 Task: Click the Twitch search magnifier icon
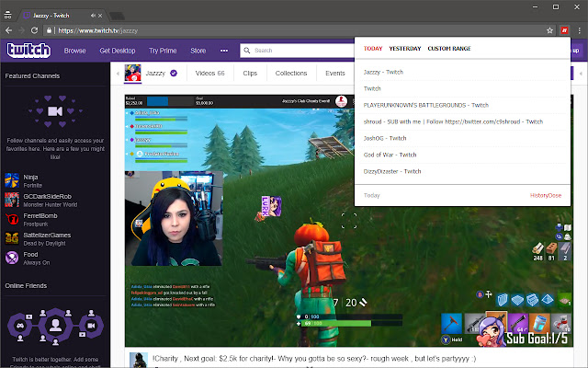247,51
